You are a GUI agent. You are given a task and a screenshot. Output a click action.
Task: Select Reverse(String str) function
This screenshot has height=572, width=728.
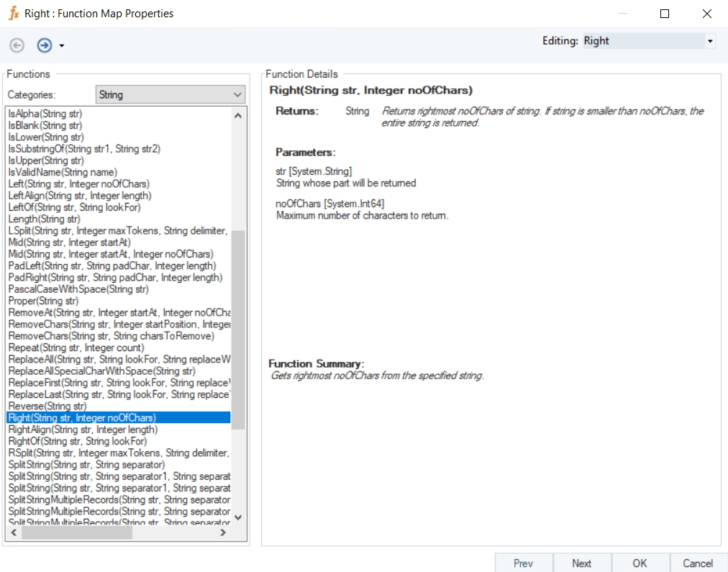point(119,407)
